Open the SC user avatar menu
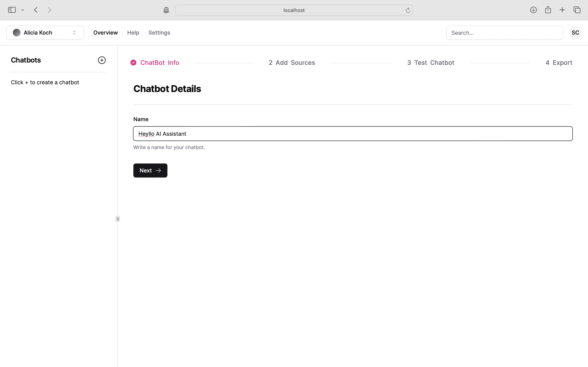 (x=575, y=33)
